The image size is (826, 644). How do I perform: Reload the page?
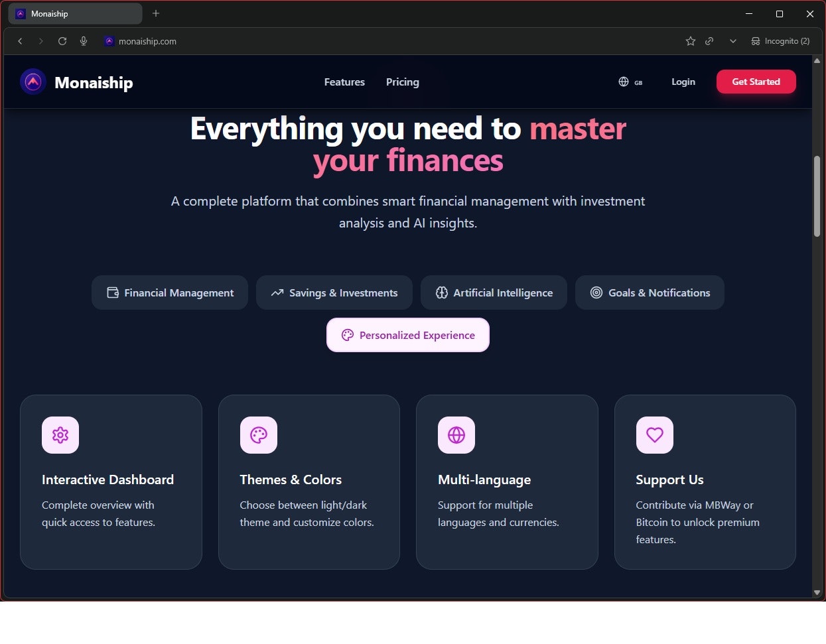62,41
